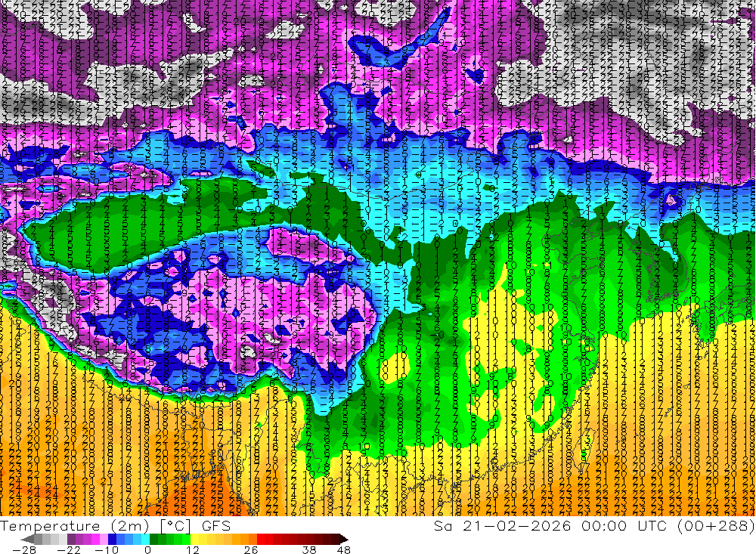Click the "-22" legend value
Viewport: 756px width, 554px height.
[x=69, y=549]
